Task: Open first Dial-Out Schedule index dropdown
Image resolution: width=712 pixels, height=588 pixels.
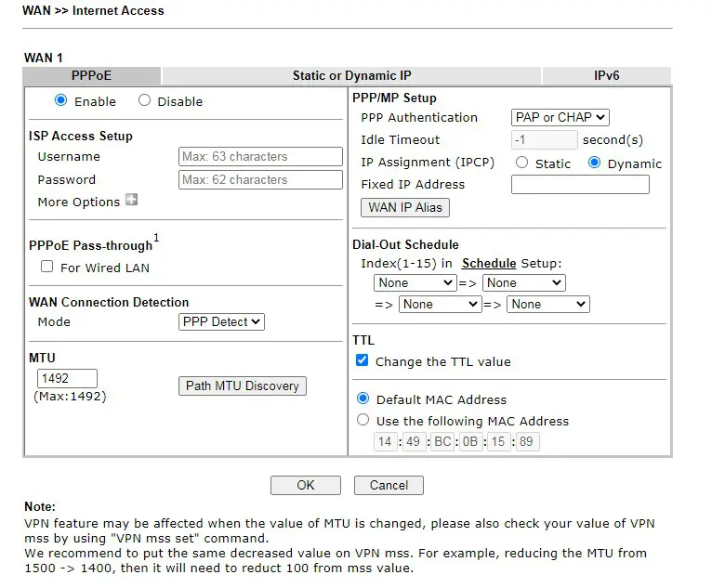Action: click(x=414, y=282)
